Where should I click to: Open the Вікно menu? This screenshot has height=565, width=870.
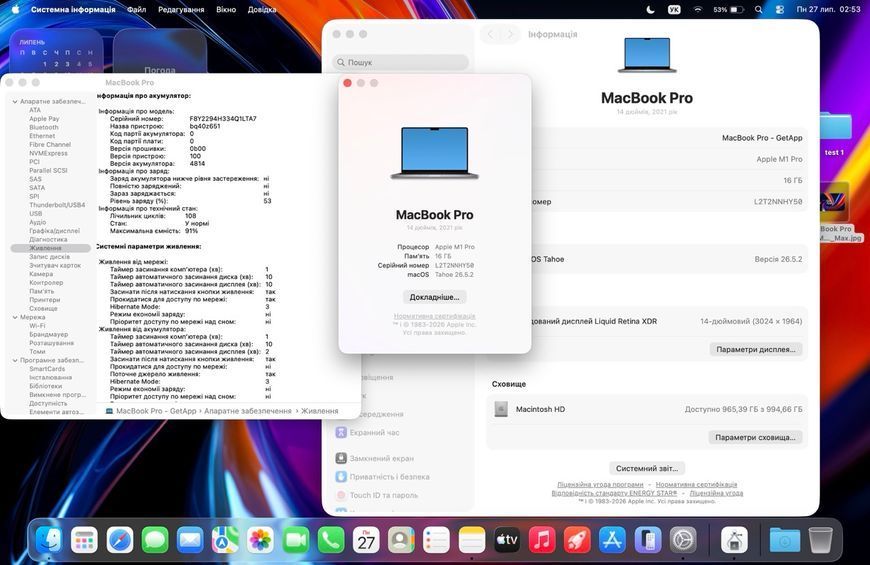click(226, 9)
